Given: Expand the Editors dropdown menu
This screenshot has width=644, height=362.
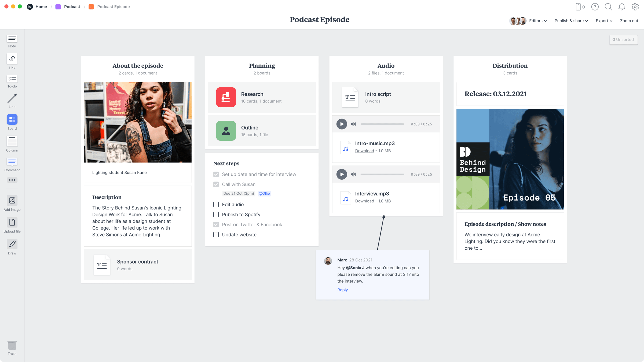Looking at the screenshot, I should [x=537, y=21].
